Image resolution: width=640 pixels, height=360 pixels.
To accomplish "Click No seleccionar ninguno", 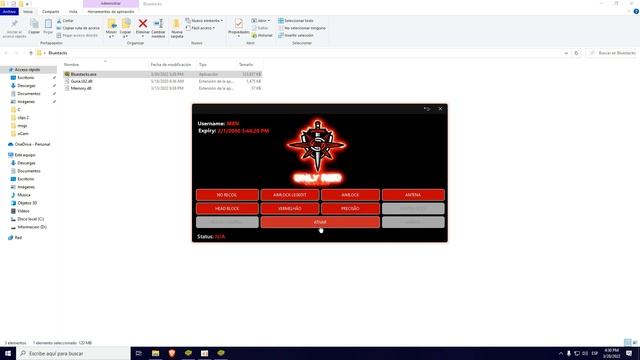I will coord(302,28).
